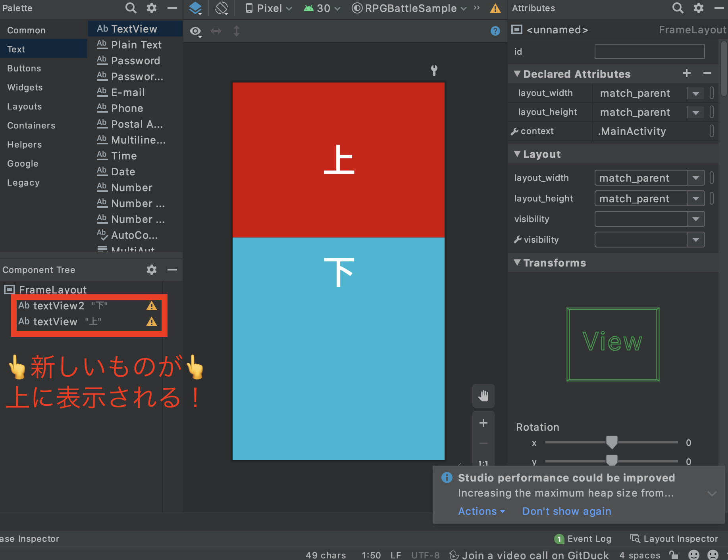This screenshot has height=560, width=728.
Task: Click the vertical expand arrow icon
Action: (237, 31)
